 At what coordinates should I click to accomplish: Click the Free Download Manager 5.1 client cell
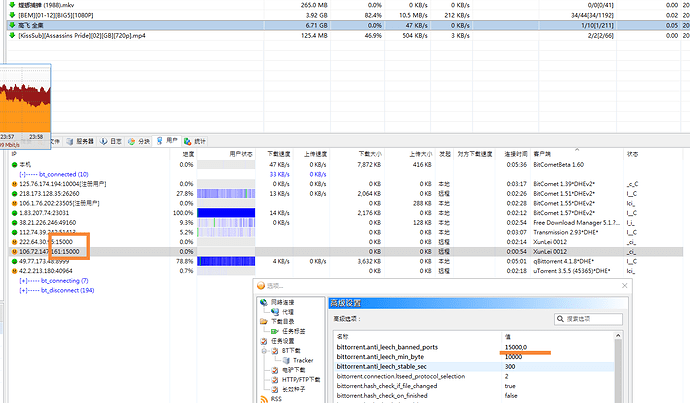[576, 223]
